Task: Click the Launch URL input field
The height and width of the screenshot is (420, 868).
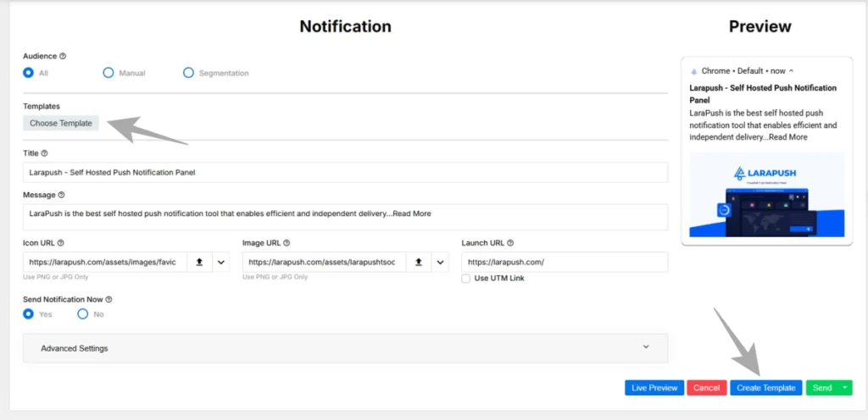Action: pos(565,262)
